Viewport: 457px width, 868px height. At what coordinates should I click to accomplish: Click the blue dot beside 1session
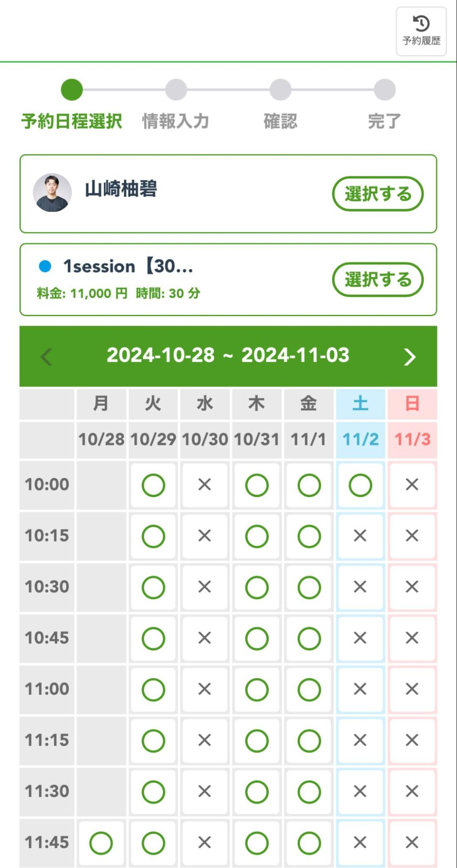(45, 266)
